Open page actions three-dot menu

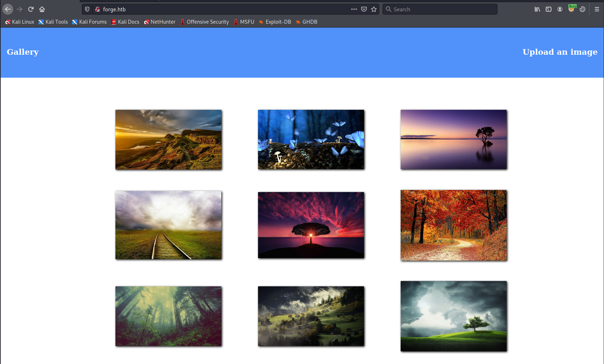354,9
